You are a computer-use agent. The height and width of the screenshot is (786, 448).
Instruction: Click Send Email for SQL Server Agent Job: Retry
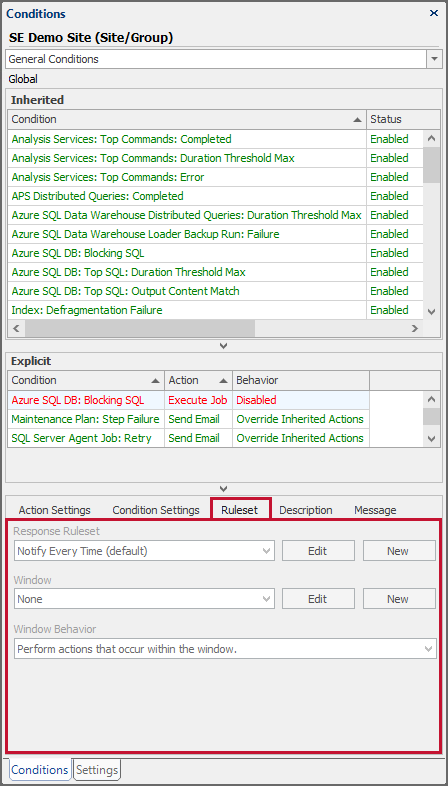[x=198, y=438]
